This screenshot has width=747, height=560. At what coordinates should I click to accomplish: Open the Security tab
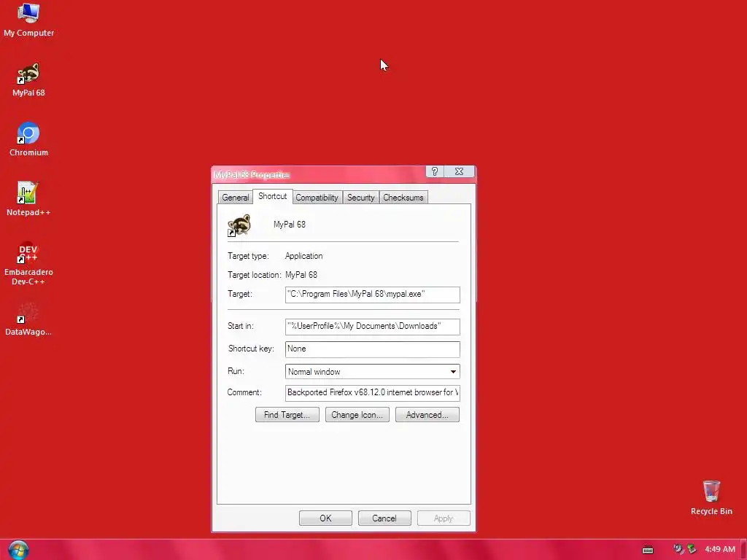tap(360, 198)
